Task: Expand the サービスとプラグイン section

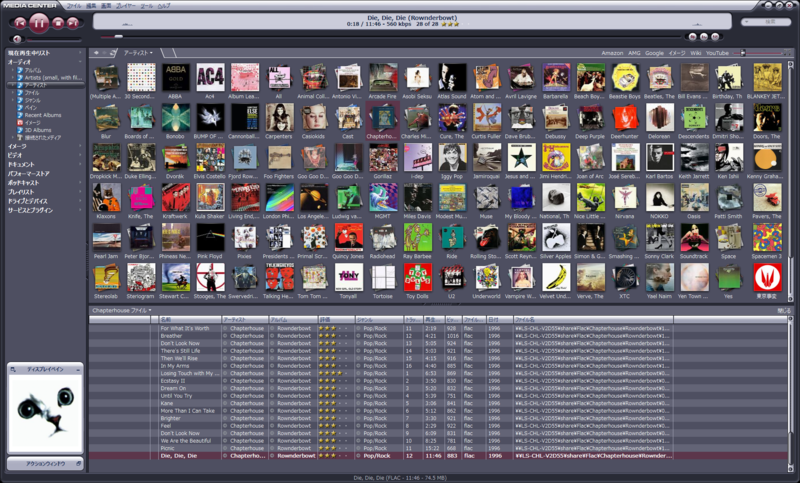Action: click(x=80, y=210)
